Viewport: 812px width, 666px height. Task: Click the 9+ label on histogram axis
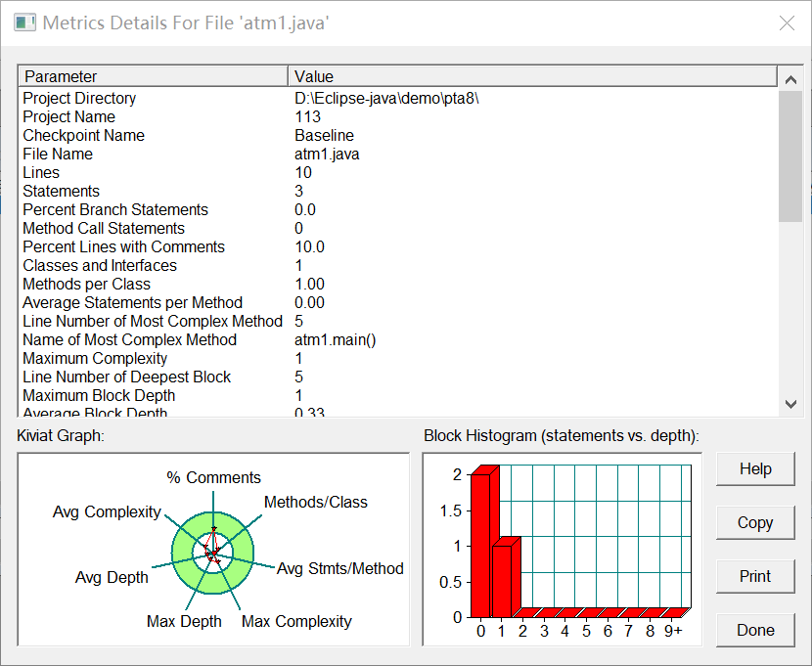tap(673, 632)
